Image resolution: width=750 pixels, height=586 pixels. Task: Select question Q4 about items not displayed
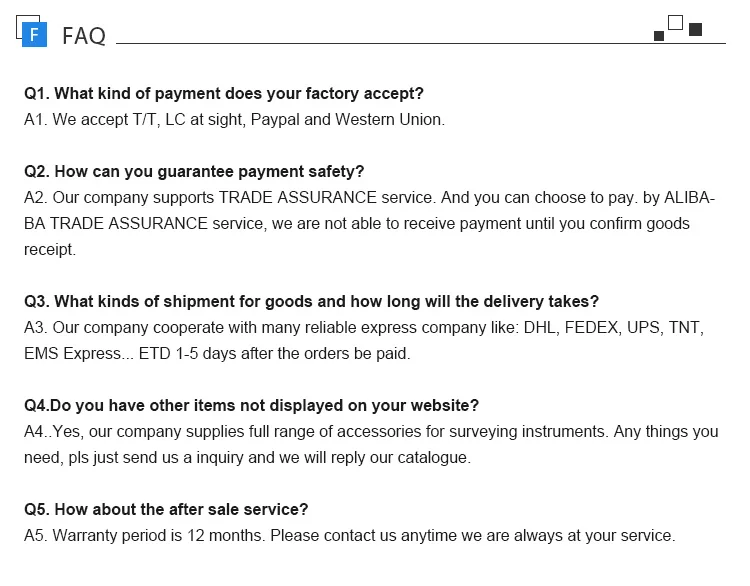point(251,406)
